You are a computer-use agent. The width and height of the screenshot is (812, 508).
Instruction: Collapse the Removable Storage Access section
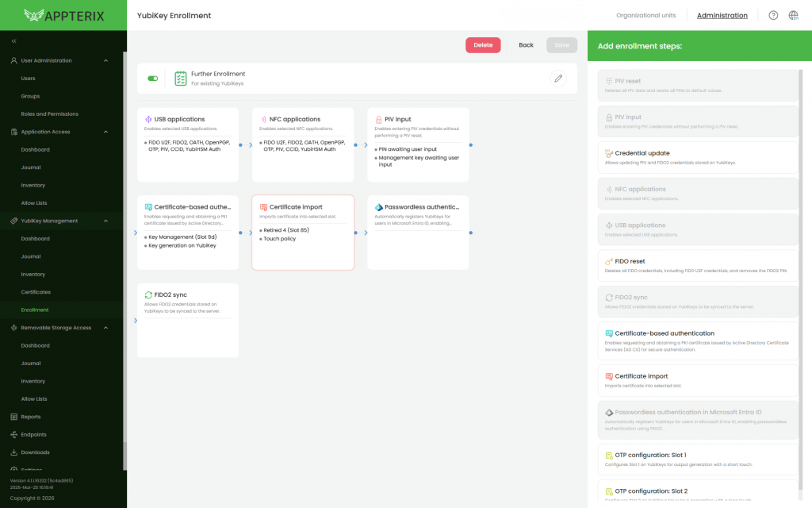click(105, 328)
